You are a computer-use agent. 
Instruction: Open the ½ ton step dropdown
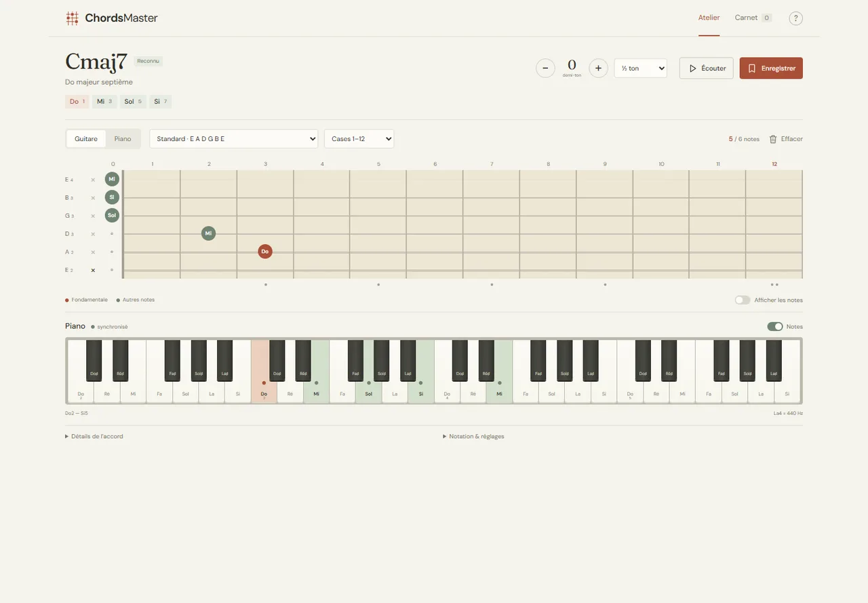641,69
